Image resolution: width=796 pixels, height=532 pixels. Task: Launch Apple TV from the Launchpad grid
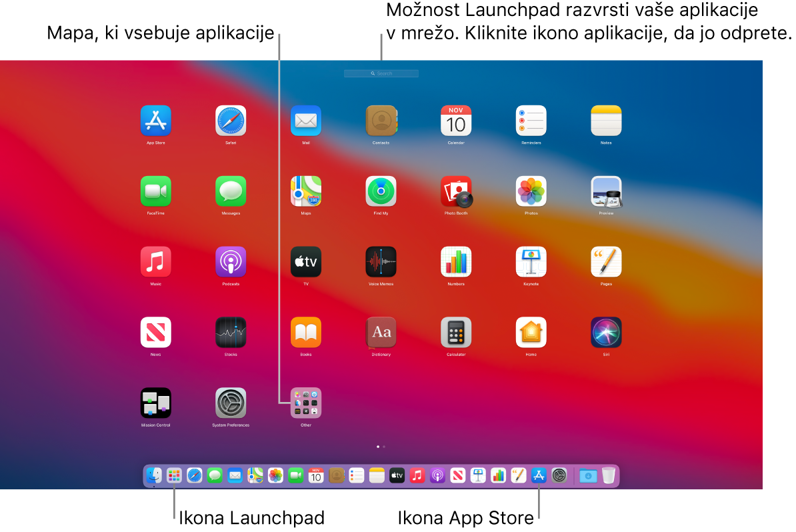click(305, 262)
